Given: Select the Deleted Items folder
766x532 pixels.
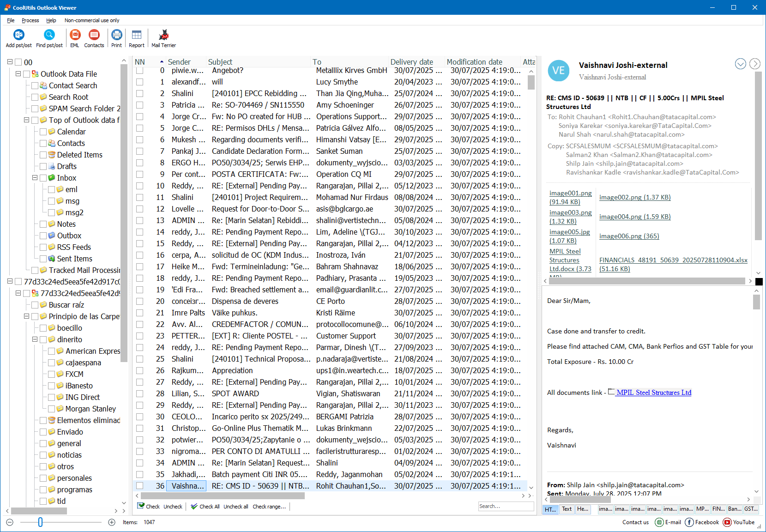Looking at the screenshot, I should [x=79, y=155].
